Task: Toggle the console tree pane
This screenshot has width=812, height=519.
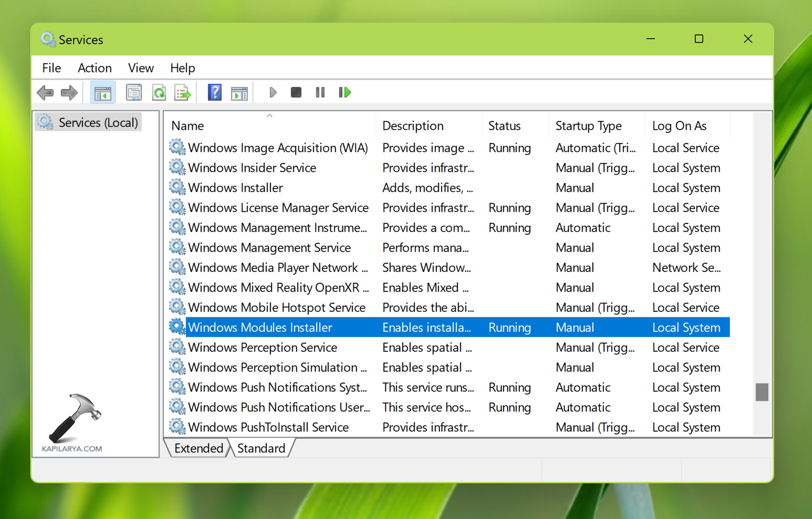Action: pos(102,92)
